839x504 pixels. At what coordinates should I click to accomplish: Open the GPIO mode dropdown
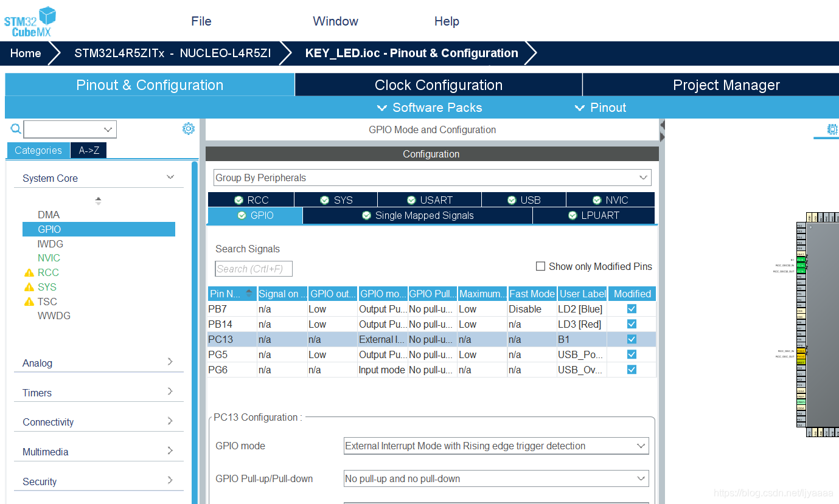coord(496,446)
